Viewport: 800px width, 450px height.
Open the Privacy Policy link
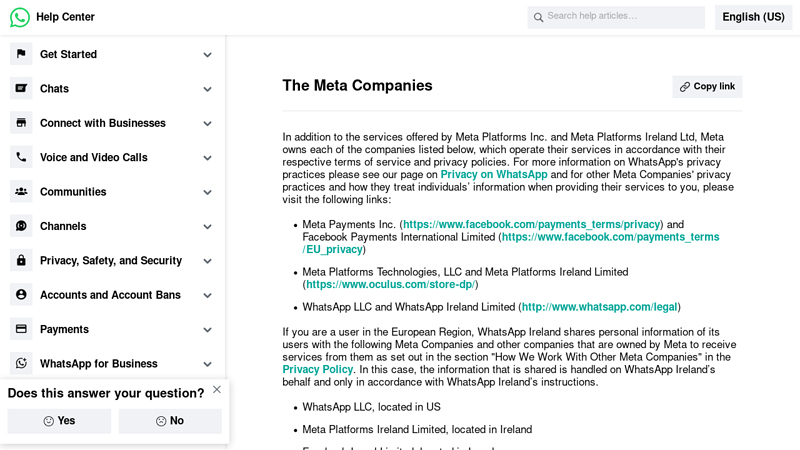click(317, 369)
